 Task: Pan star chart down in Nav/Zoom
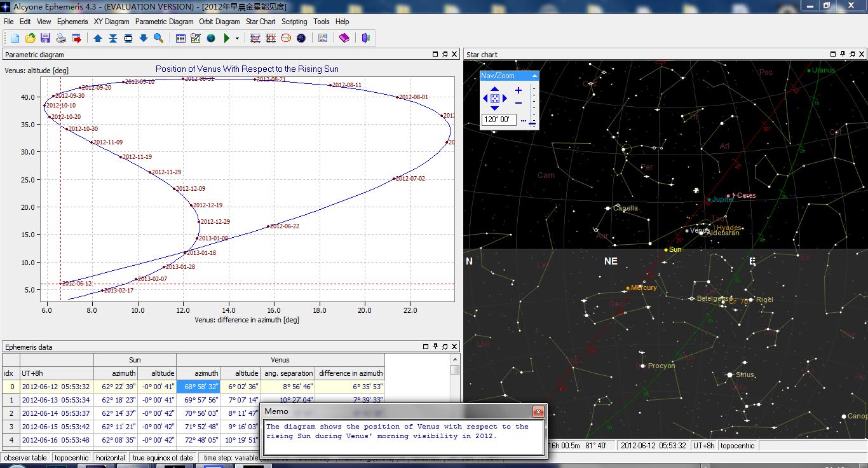tap(495, 108)
